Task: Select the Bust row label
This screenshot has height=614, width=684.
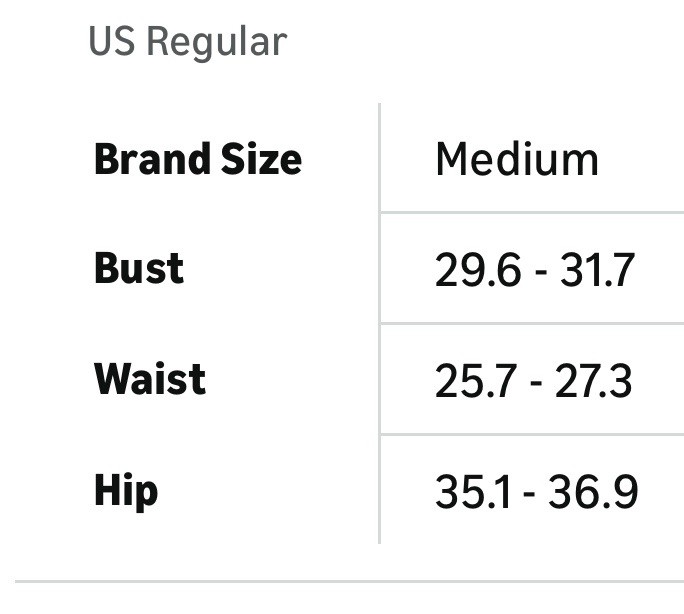Action: 139,269
